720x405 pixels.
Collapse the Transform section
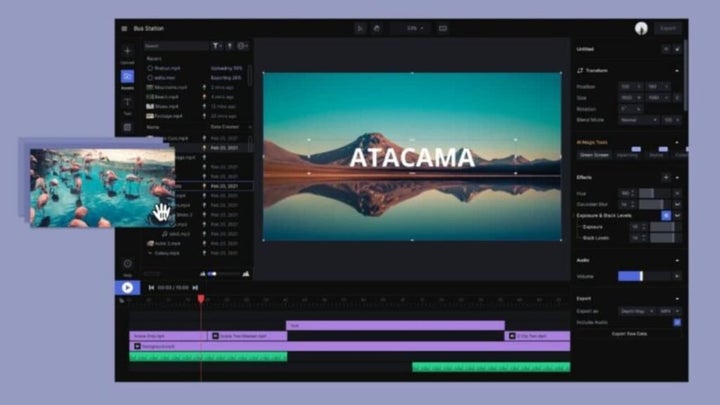pos(678,71)
